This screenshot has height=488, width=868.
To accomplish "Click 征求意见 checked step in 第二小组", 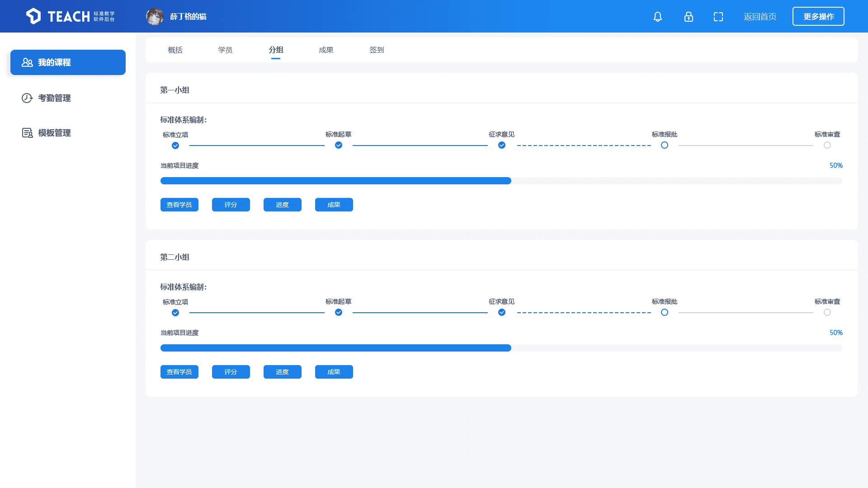I will 502,312.
